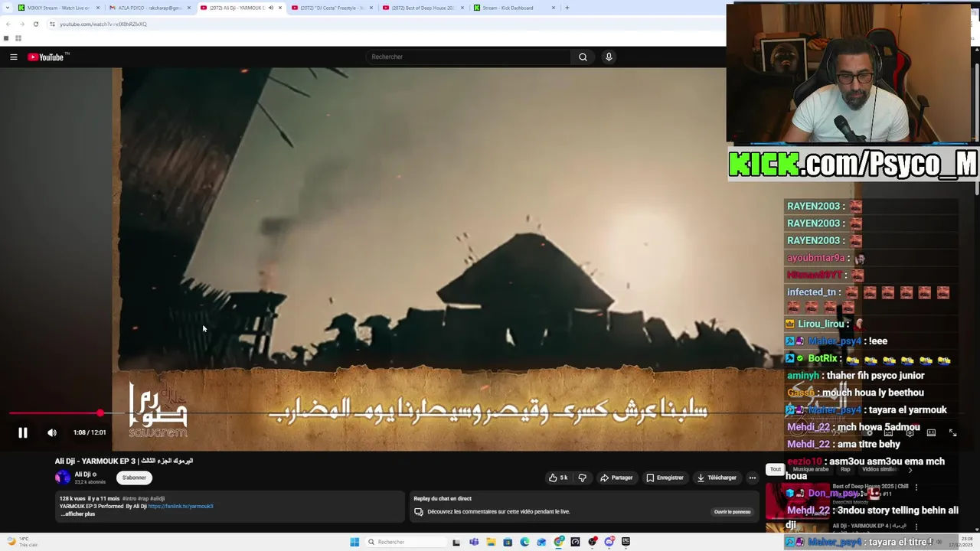Close the Ali Dji YARMOUK tab
Image resolution: width=980 pixels, height=551 pixels.
click(280, 8)
